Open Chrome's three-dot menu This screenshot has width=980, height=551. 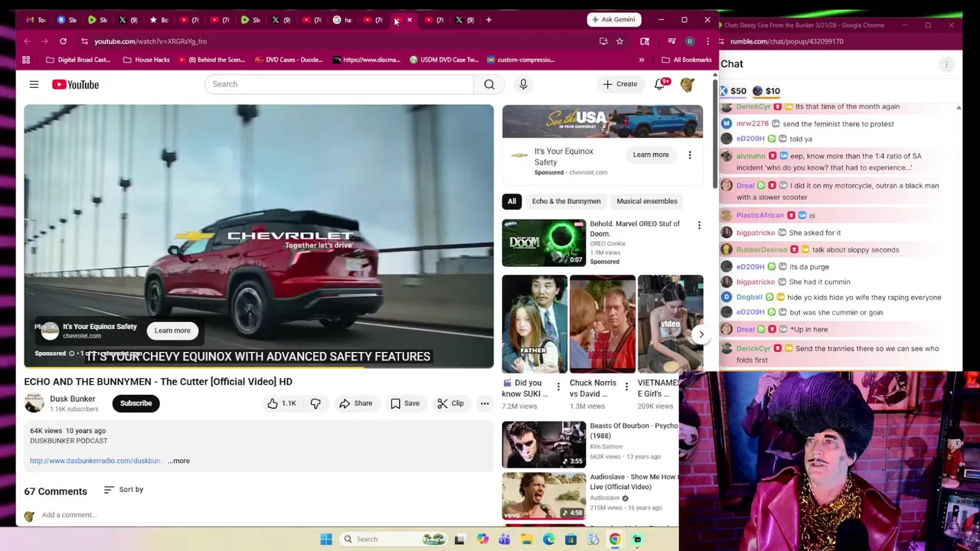coord(707,41)
